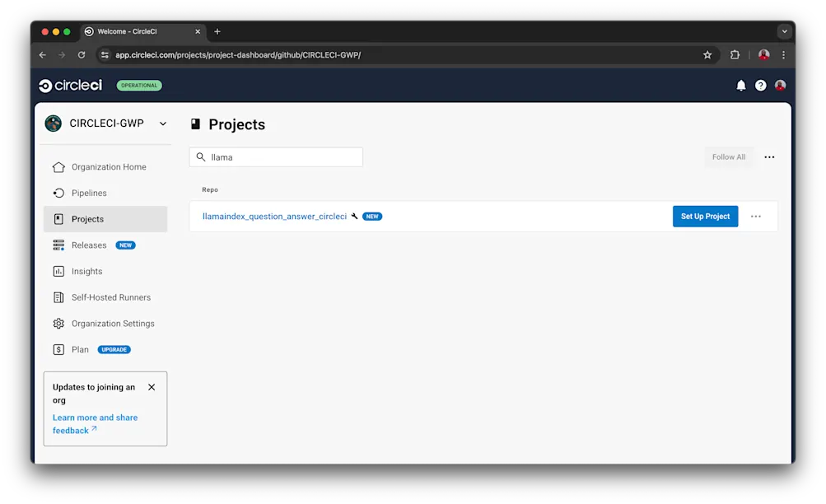The image size is (826, 504).
Task: Click the Set Up Project button
Action: click(704, 216)
